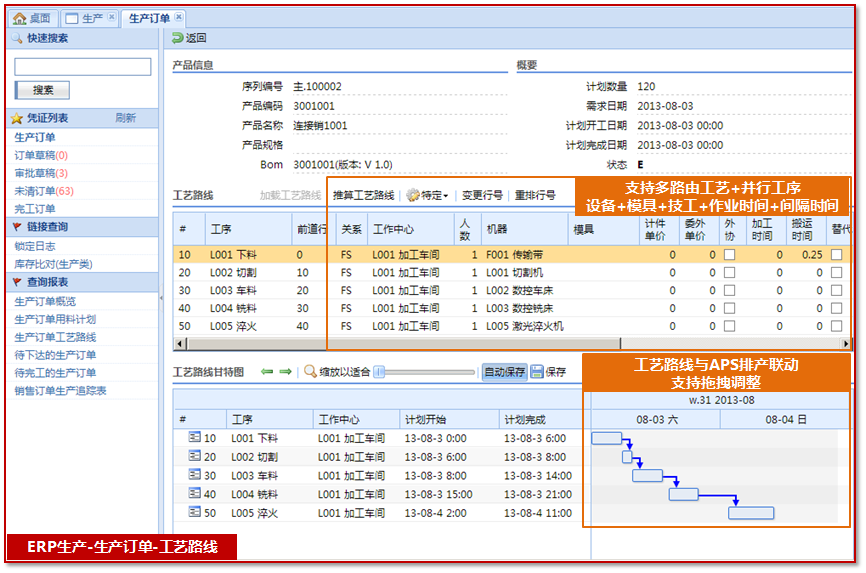This screenshot has height=573, width=866.
Task: Click the 搜索 button
Action: pos(43,90)
